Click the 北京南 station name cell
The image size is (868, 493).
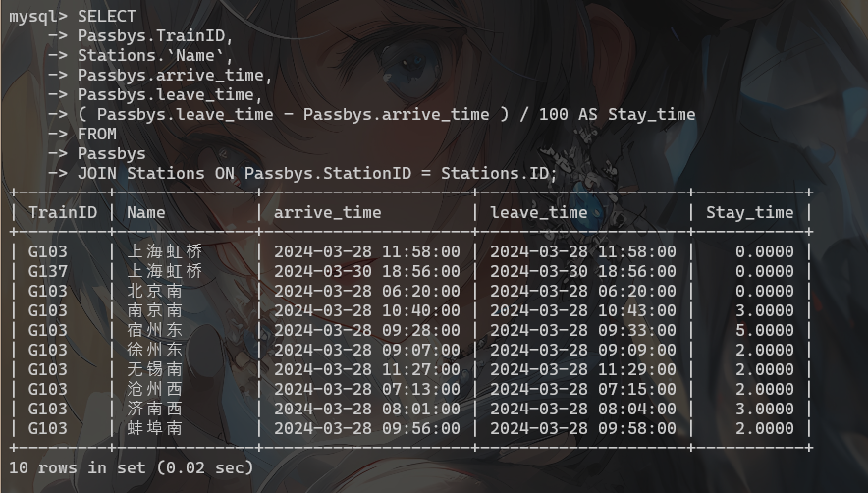[154, 291]
